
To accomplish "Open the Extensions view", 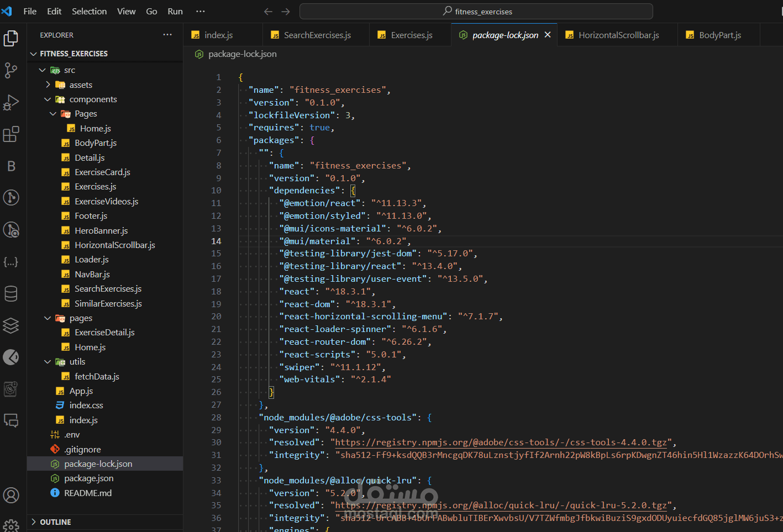I will [11, 134].
